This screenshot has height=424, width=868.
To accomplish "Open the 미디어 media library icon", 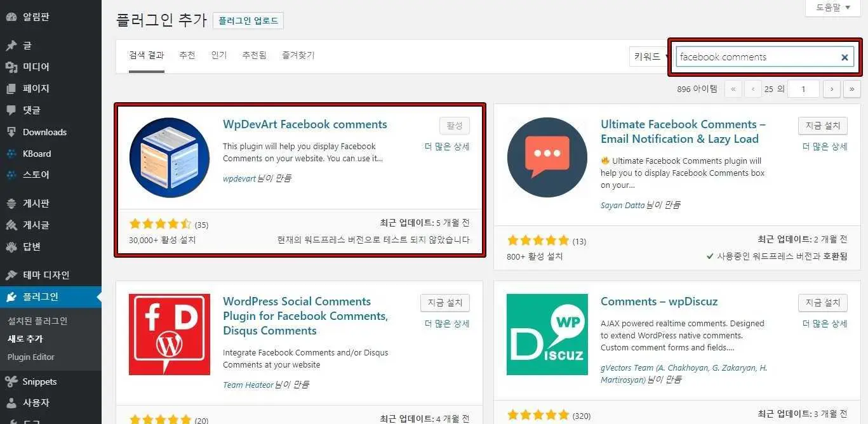I will click(x=11, y=67).
